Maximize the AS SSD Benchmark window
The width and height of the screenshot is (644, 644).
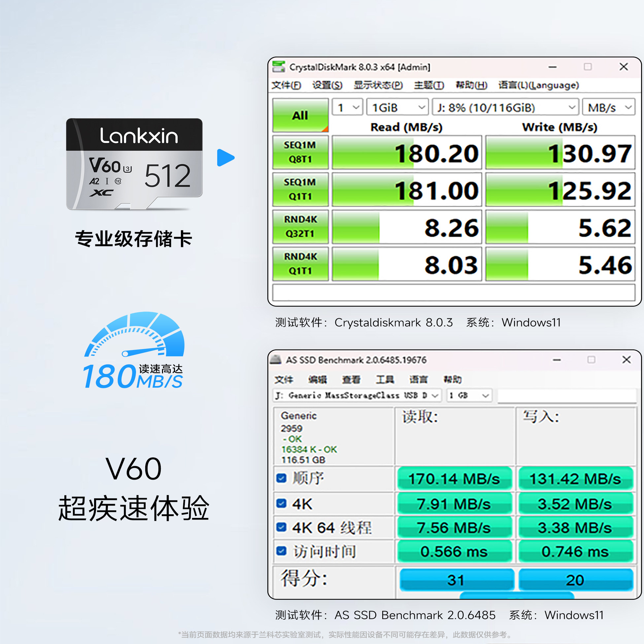pos(591,360)
